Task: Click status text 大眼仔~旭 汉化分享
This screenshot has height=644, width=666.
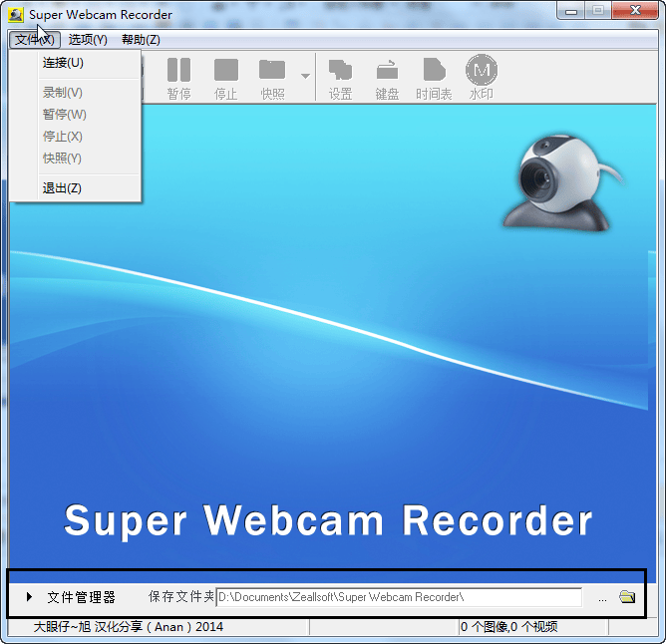Action: point(129,627)
